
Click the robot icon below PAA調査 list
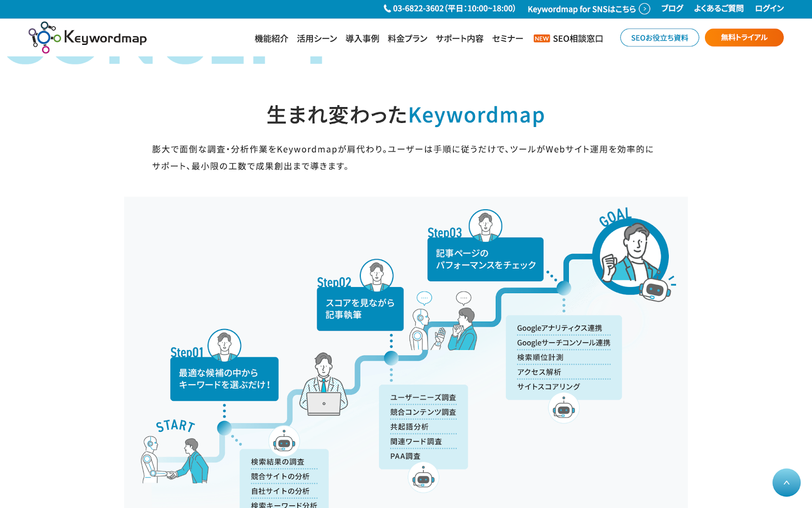point(423,478)
